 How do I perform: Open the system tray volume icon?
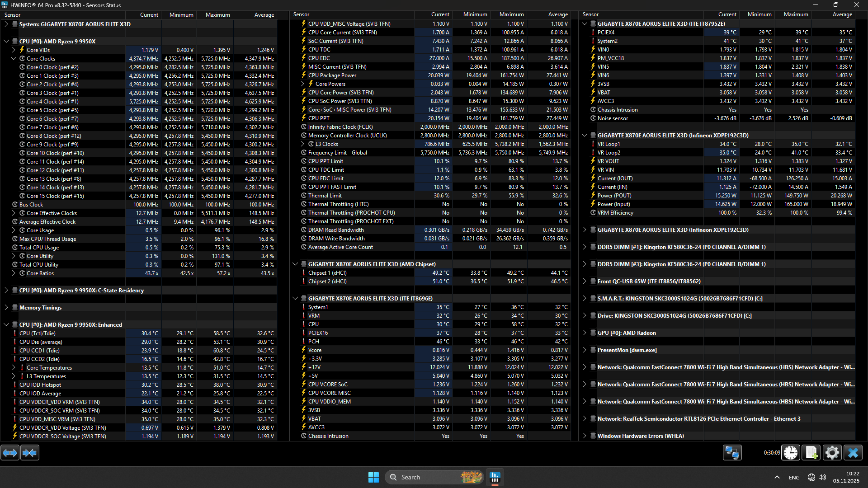tap(822, 477)
